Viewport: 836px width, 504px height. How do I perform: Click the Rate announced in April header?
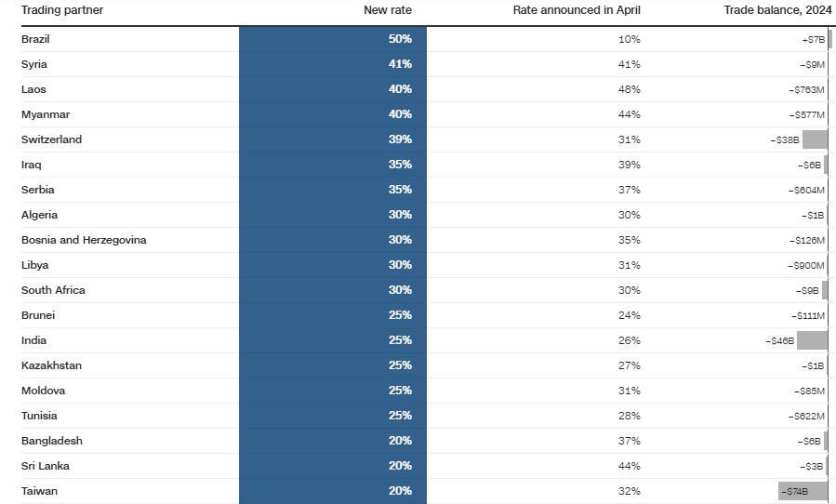click(x=577, y=10)
